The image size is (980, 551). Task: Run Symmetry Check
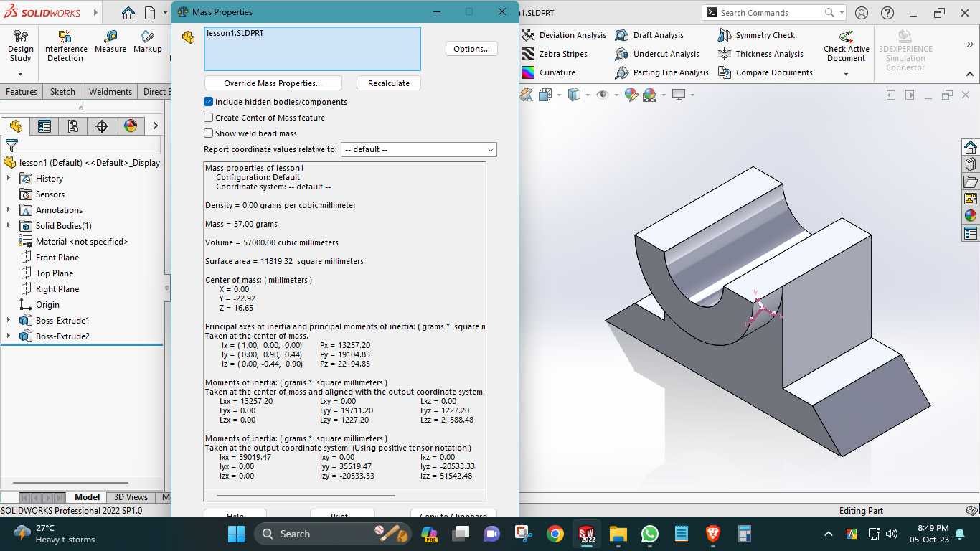(756, 35)
